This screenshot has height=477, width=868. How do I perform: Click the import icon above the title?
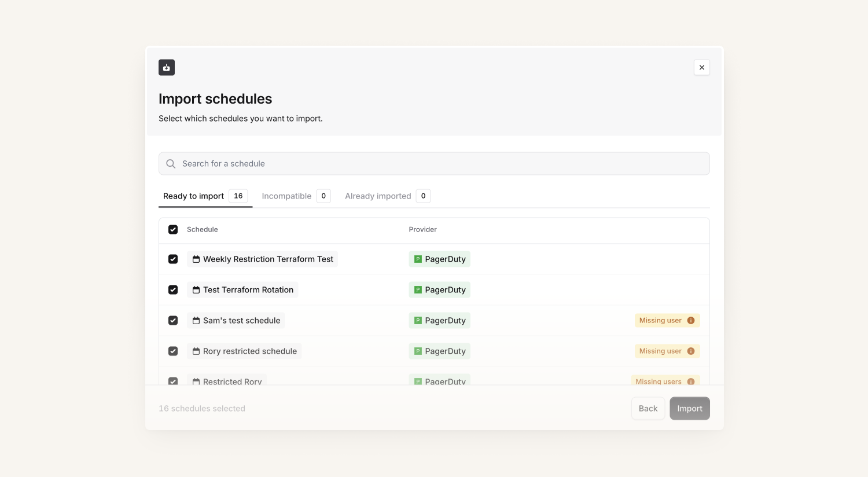click(x=167, y=68)
